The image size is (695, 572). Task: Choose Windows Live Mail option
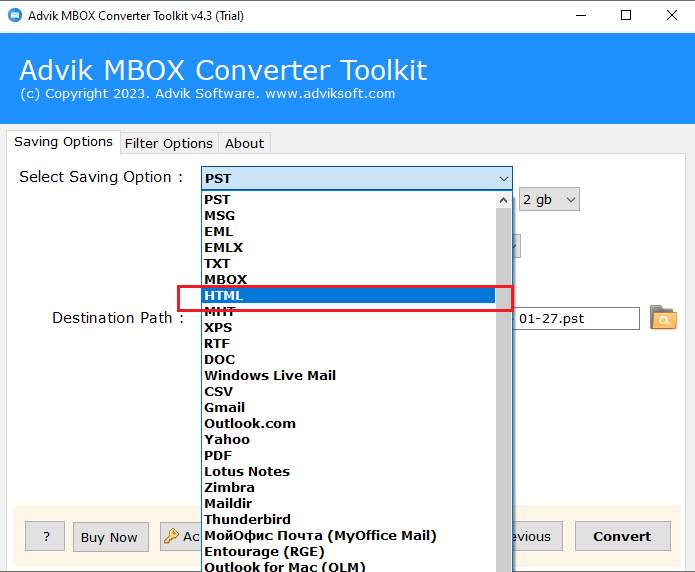tap(349, 376)
